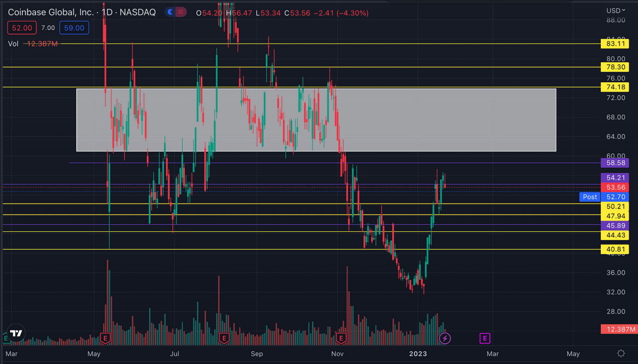Click the 7.00 spread value
This screenshot has width=638, height=364.
(x=48, y=28)
